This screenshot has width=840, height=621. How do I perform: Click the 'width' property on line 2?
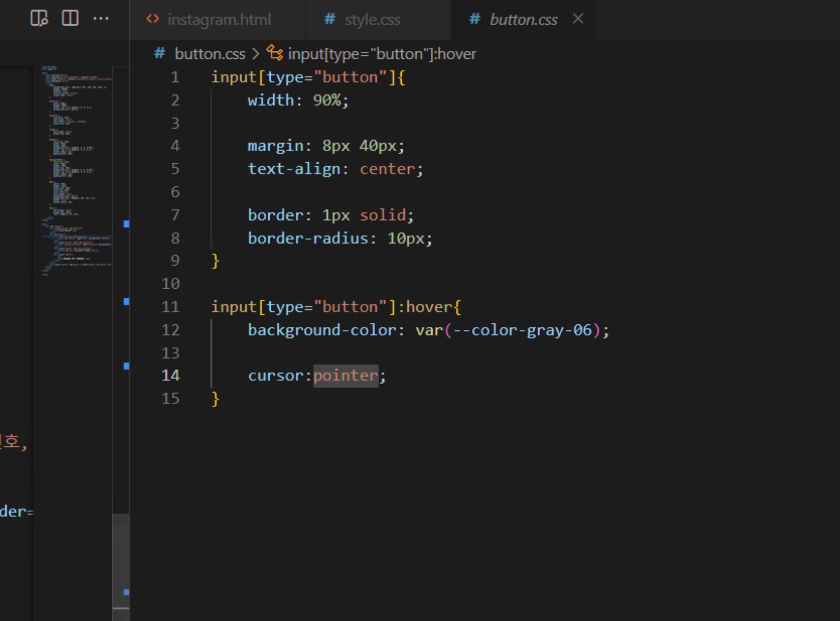[x=271, y=100]
